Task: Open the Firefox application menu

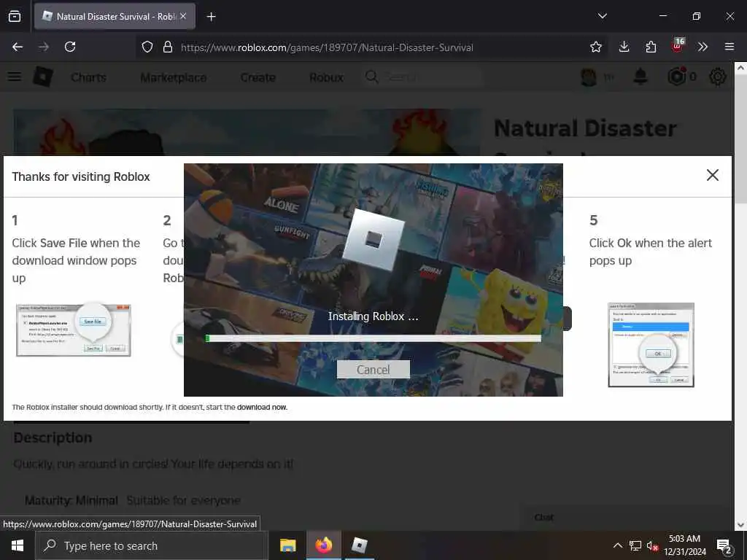Action: (729, 47)
